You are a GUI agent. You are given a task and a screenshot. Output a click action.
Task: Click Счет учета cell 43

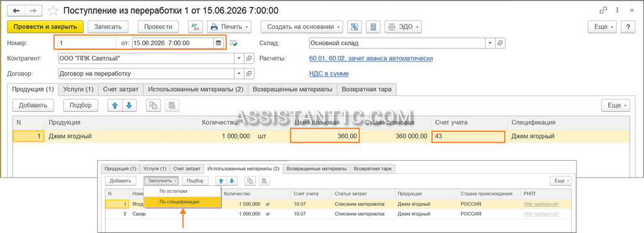point(468,136)
